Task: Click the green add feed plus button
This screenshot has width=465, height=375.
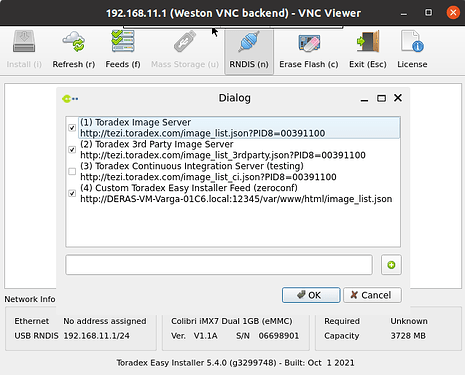Action: click(391, 265)
